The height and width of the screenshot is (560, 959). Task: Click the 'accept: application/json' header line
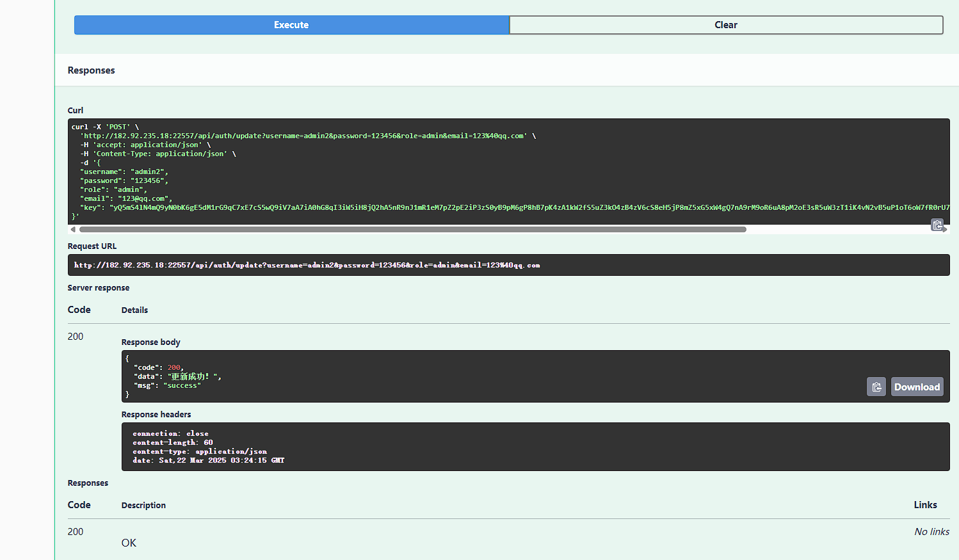pyautogui.click(x=145, y=145)
